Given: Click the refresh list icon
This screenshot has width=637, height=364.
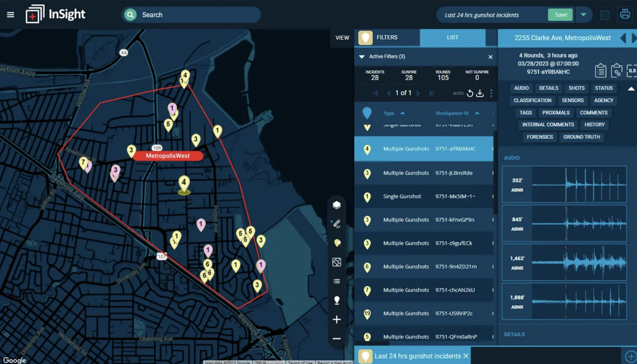Looking at the screenshot, I should (x=470, y=93).
